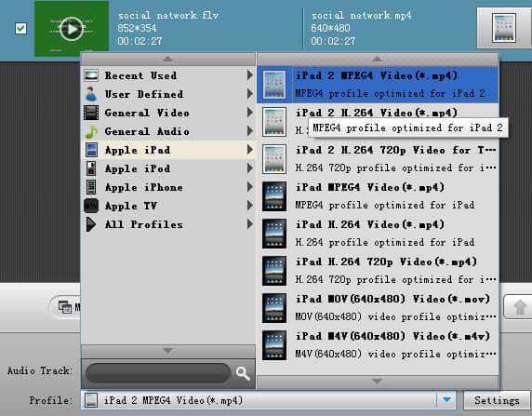Click the Apple iPod category icon
Screen dimensions: 532x416
click(x=91, y=168)
